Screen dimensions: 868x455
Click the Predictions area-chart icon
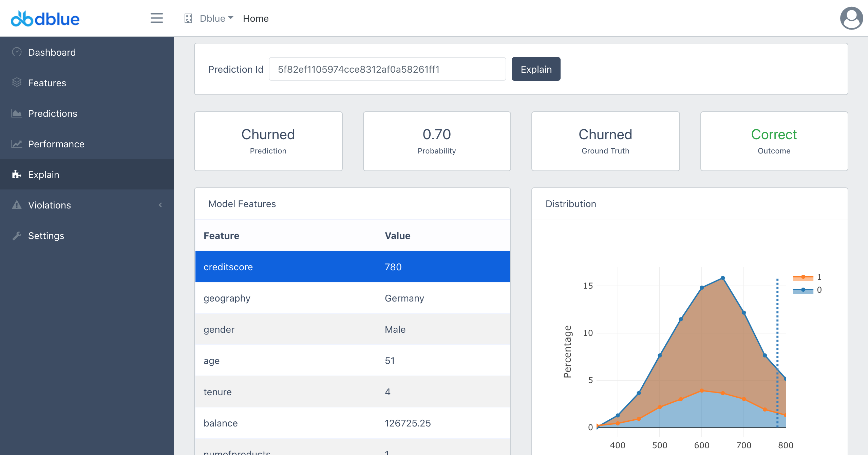point(17,113)
